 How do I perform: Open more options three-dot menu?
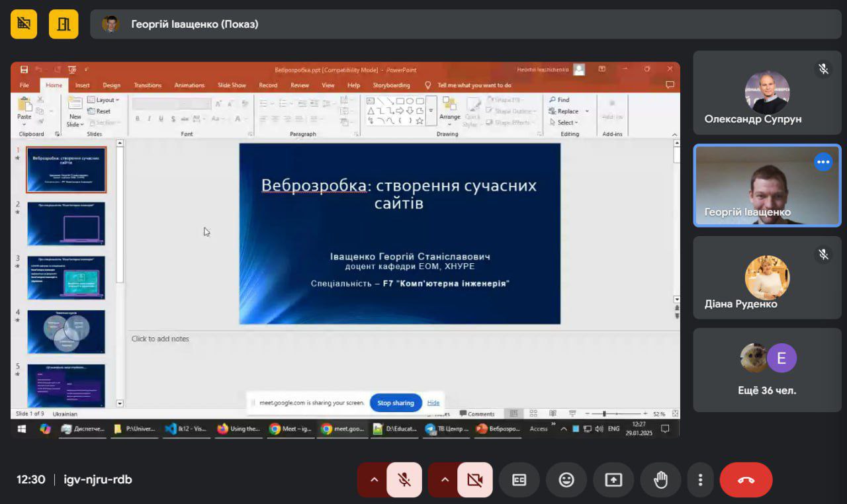tap(700, 480)
